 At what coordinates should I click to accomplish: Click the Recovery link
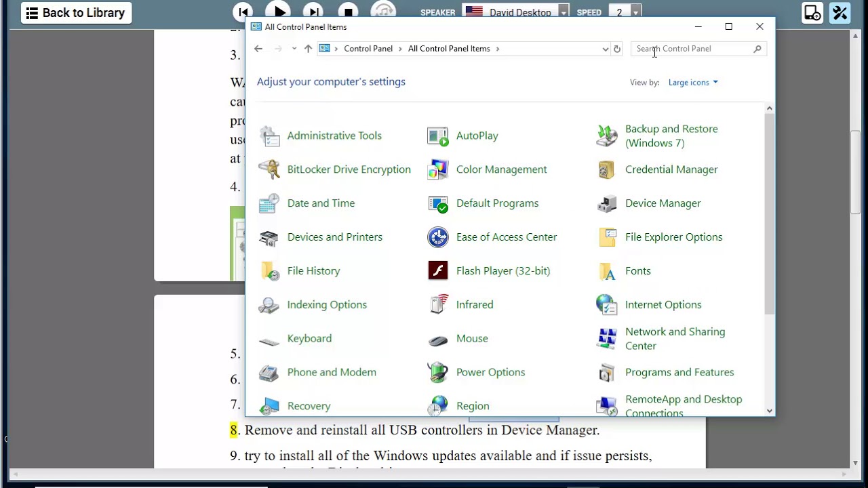(309, 406)
